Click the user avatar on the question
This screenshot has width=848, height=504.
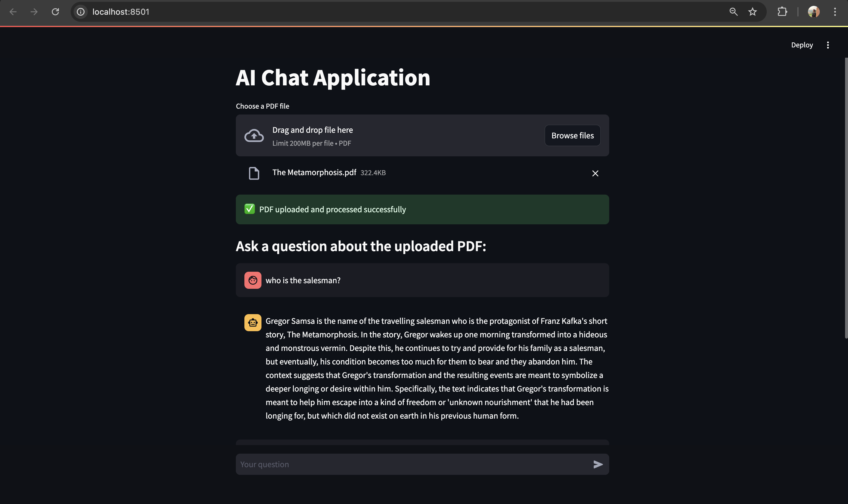[x=253, y=280]
